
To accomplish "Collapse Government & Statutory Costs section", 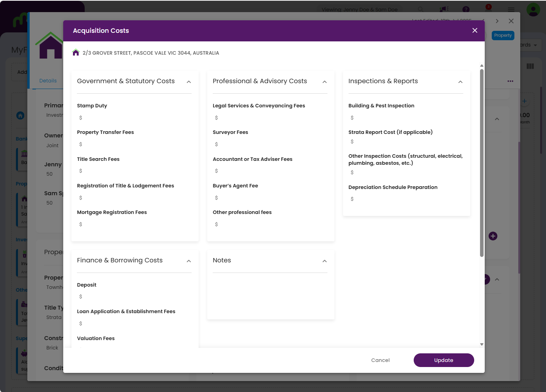I will pos(189,82).
